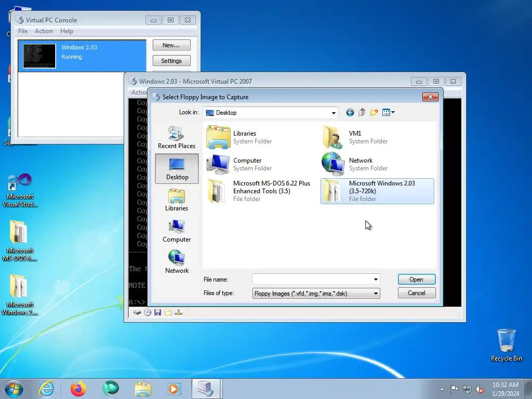Open Microsoft Visual Studio desktop shortcut

(x=20, y=190)
